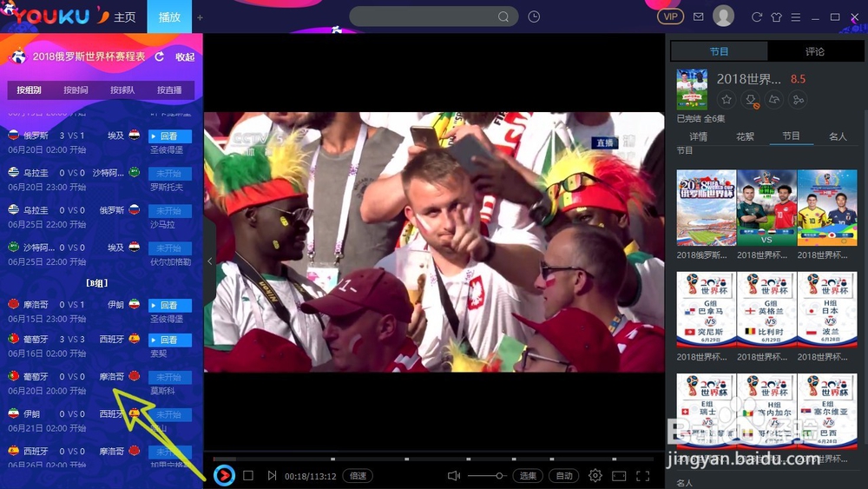This screenshot has height=489, width=868.
Task: Watch replay of 葡萄牙 3 VS 3 西班牙
Action: click(x=170, y=340)
